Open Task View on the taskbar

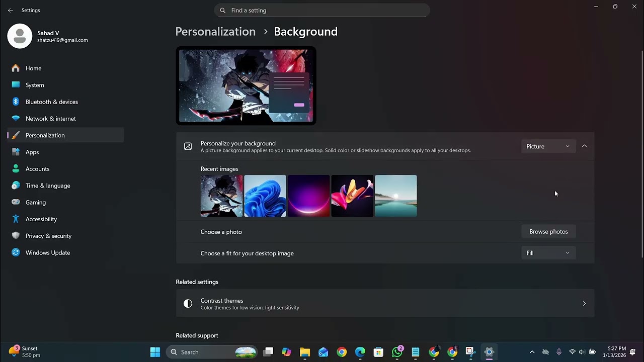268,352
